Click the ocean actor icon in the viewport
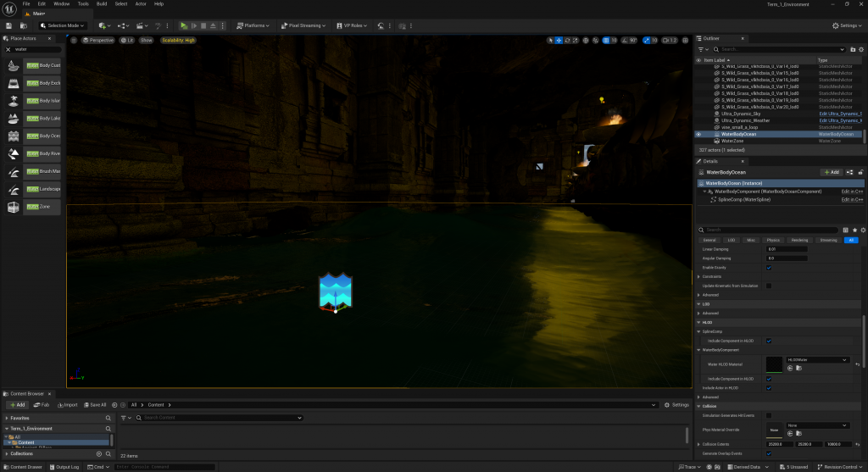The width and height of the screenshot is (868, 472). [336, 291]
